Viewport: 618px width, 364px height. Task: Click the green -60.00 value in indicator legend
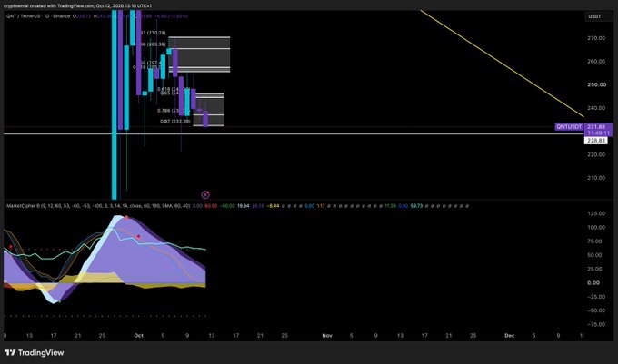(227, 206)
